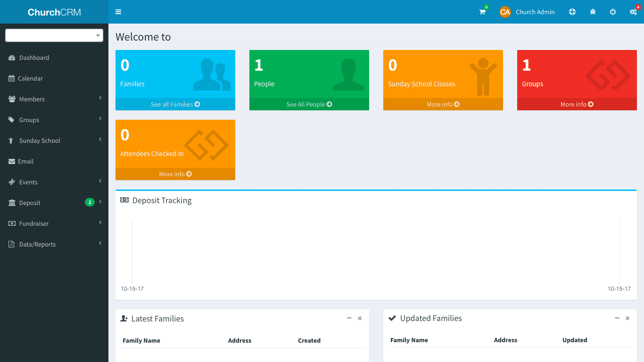Collapse the Updated Families panel
Screen dimensions: 644x362
pos(617,318)
